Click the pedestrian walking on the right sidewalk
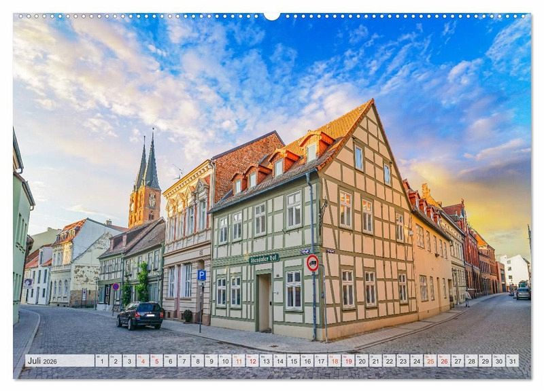 coord(468,298)
